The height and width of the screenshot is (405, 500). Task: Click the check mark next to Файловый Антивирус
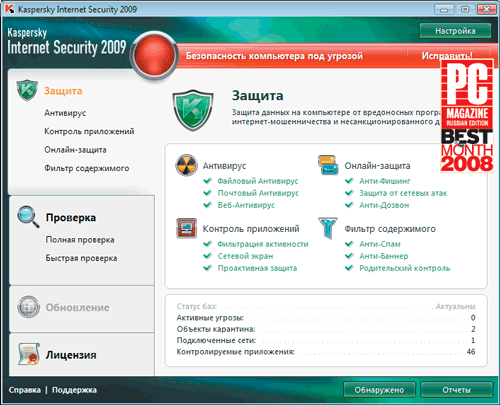click(208, 181)
